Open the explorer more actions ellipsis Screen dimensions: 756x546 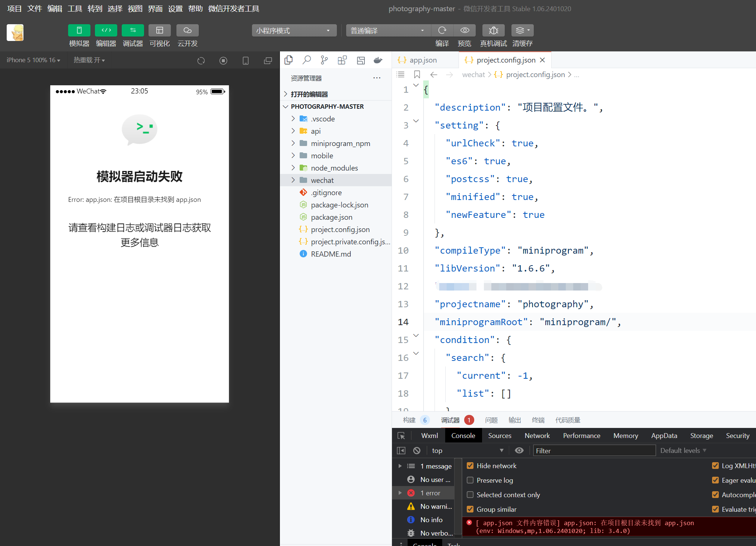click(x=377, y=78)
